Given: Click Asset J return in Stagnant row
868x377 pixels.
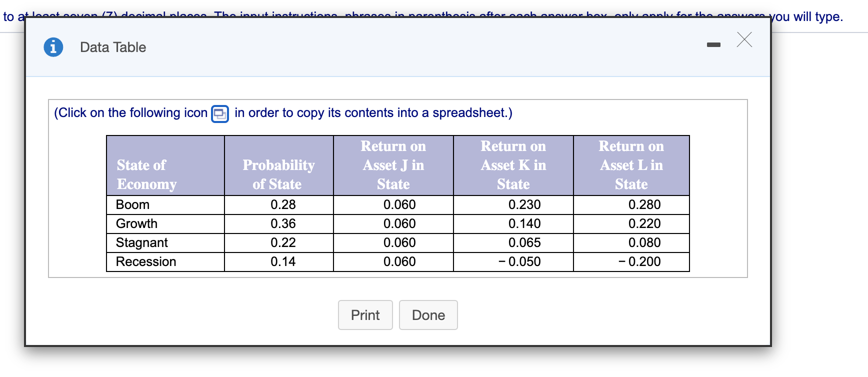Looking at the screenshot, I should tap(399, 243).
